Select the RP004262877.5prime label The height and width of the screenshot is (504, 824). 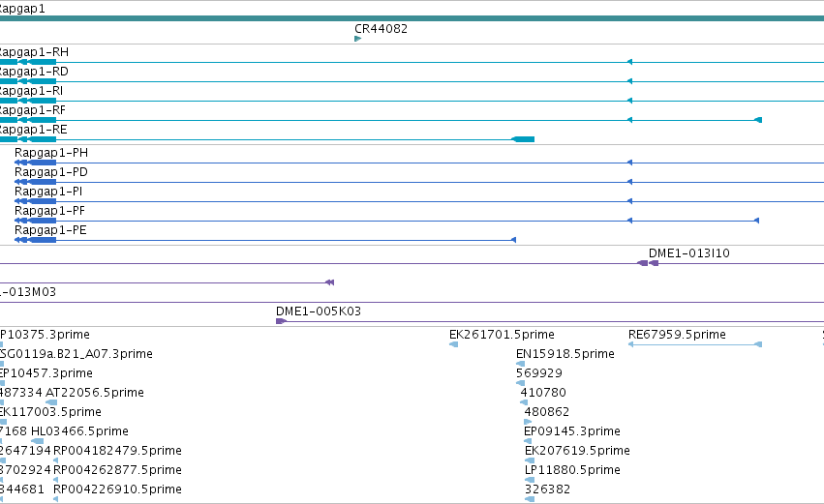pos(118,470)
